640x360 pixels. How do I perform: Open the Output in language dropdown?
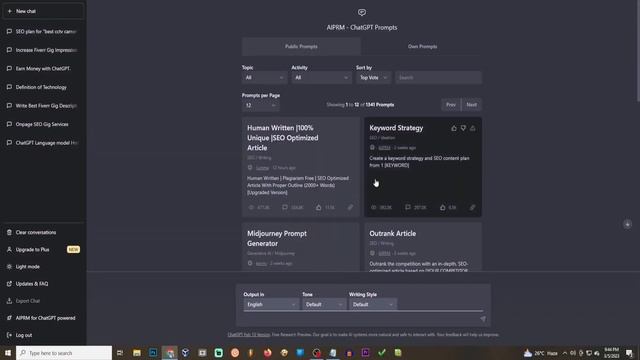pos(271,304)
